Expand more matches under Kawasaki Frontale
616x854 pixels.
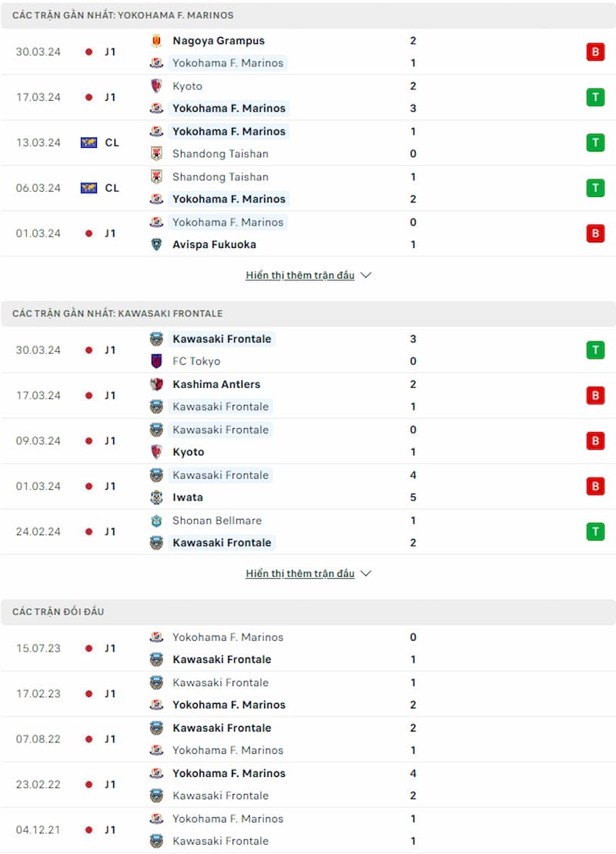pos(300,573)
